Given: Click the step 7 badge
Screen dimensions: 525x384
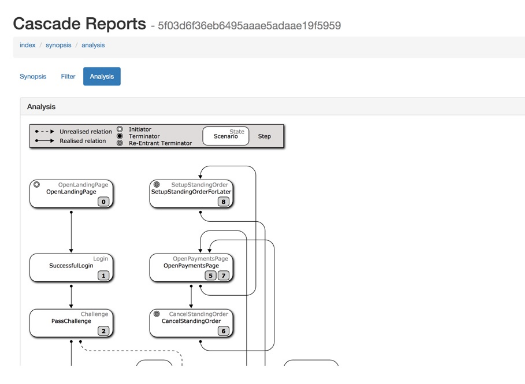Looking at the screenshot, I should point(223,276).
